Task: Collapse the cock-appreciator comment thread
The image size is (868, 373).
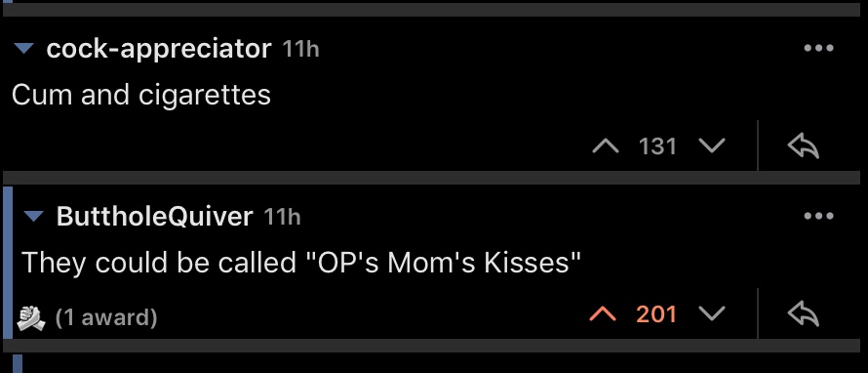Action: tap(23, 49)
